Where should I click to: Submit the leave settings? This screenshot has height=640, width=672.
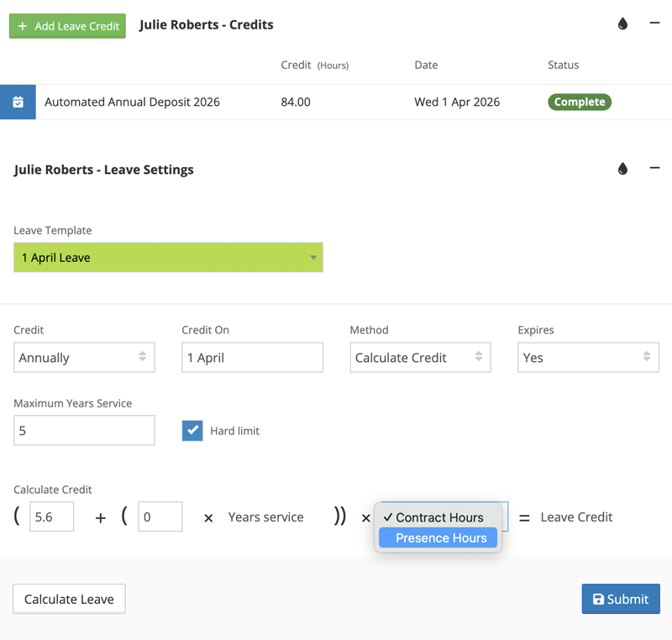pyautogui.click(x=621, y=599)
